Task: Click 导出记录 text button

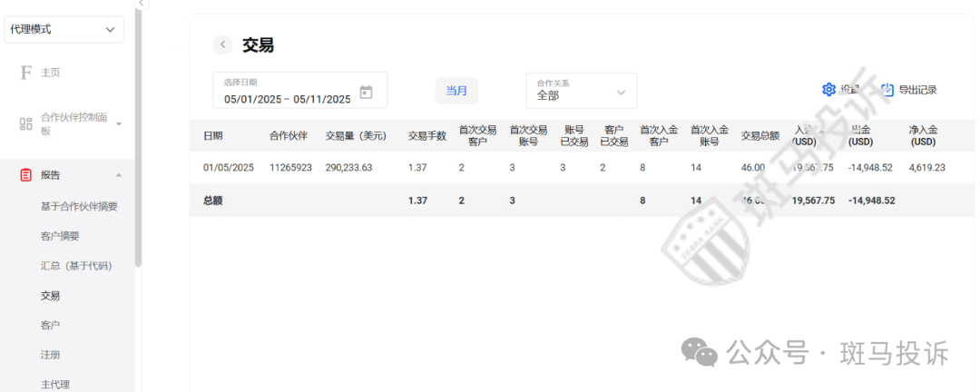Action: 918,90
